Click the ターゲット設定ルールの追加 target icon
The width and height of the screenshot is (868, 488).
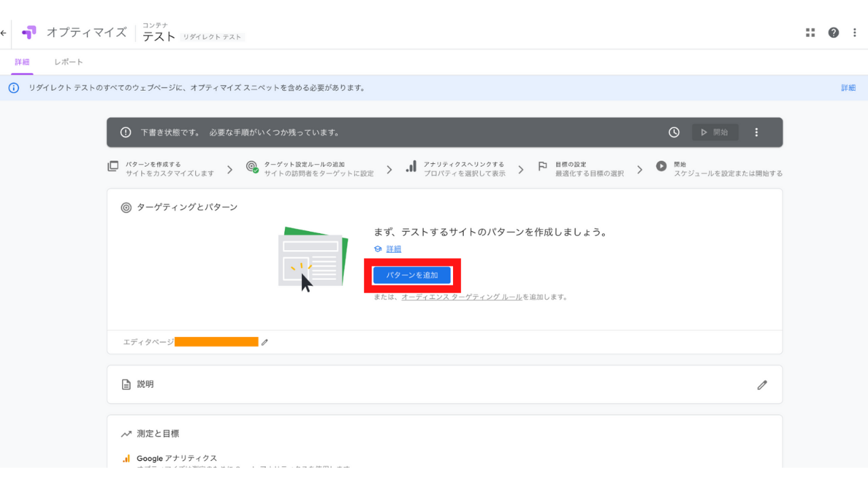click(x=252, y=167)
